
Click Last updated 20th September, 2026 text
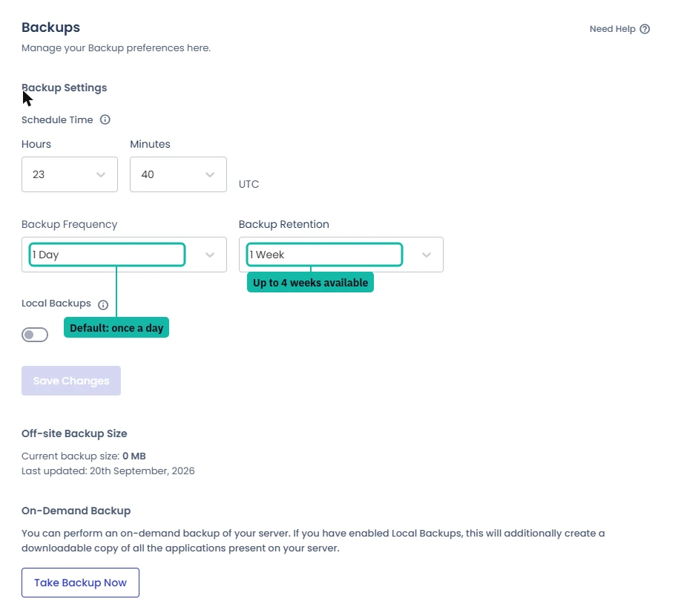pos(108,471)
